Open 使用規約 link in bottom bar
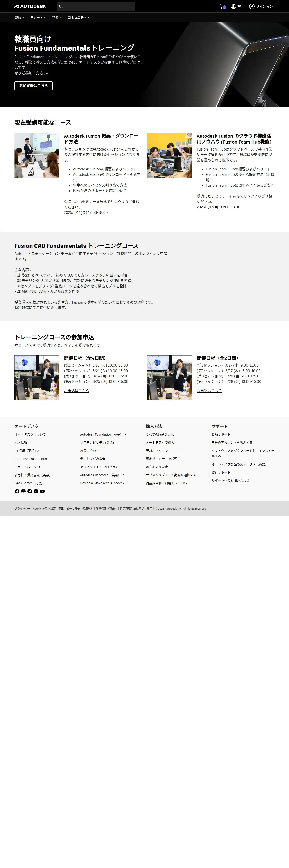This screenshot has width=289, height=868. point(88,509)
